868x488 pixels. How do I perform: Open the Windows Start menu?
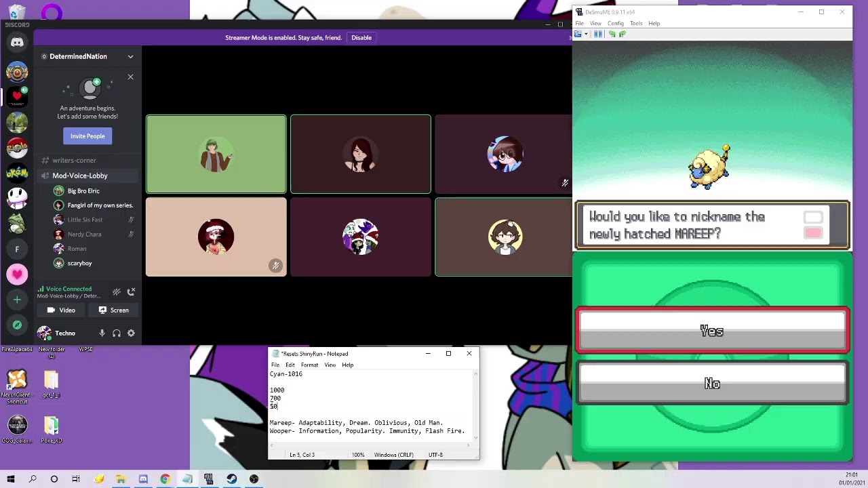[x=11, y=479]
